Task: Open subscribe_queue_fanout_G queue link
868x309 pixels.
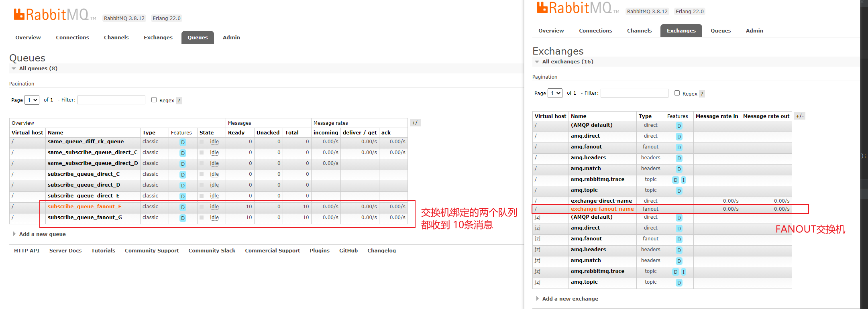Action: 85,218
